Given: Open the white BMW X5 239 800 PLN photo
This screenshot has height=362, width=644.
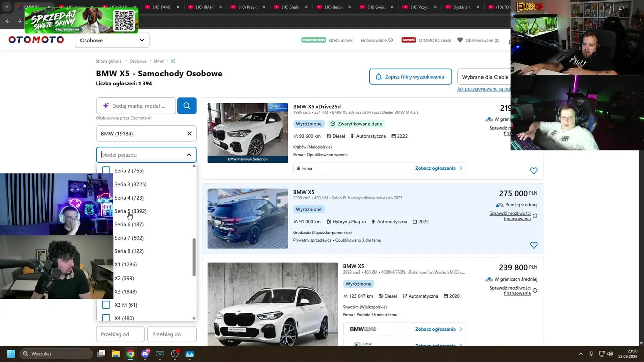Looking at the screenshot, I should click(x=272, y=304).
